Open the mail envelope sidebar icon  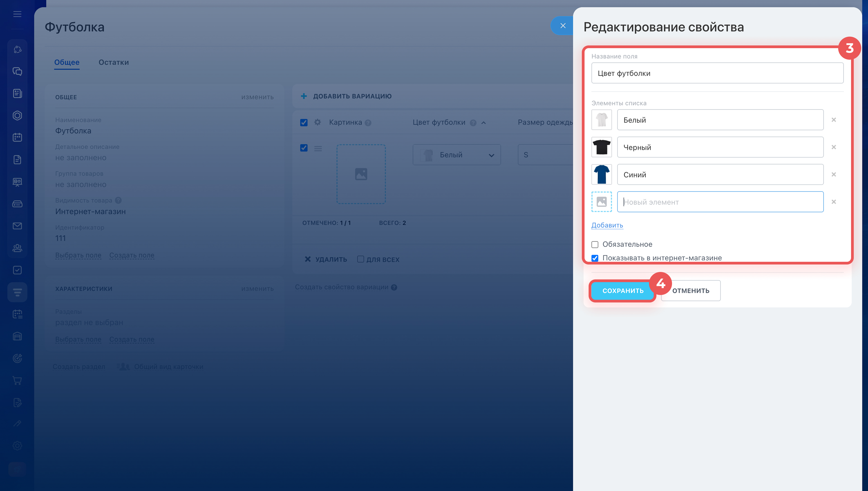point(17,226)
